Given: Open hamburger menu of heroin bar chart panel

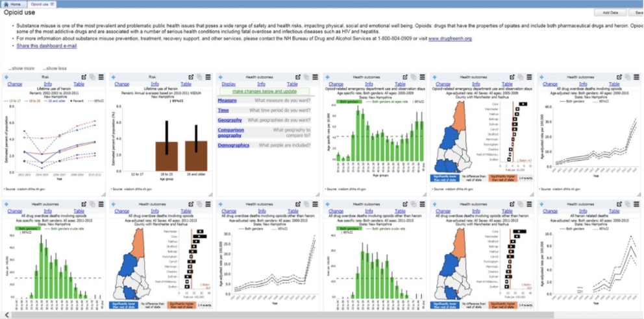Looking at the screenshot, I should tap(208, 77).
